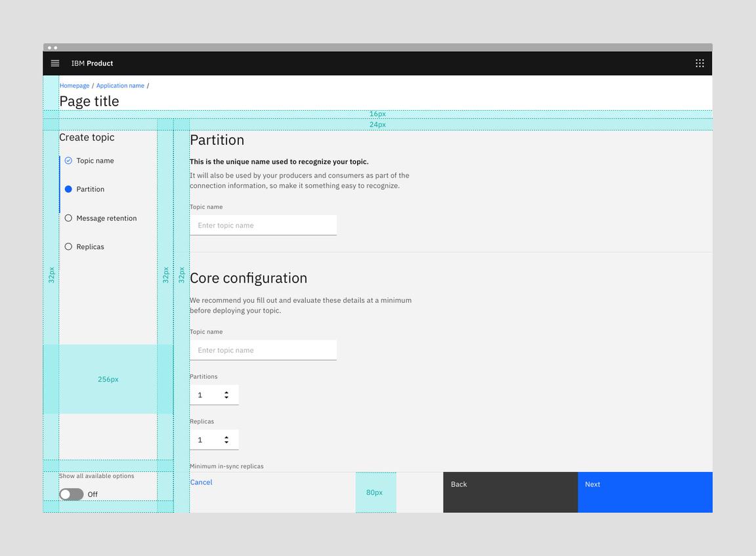Select the Replicas step radio button
Viewport: 756px width, 556px height.
[x=68, y=247]
